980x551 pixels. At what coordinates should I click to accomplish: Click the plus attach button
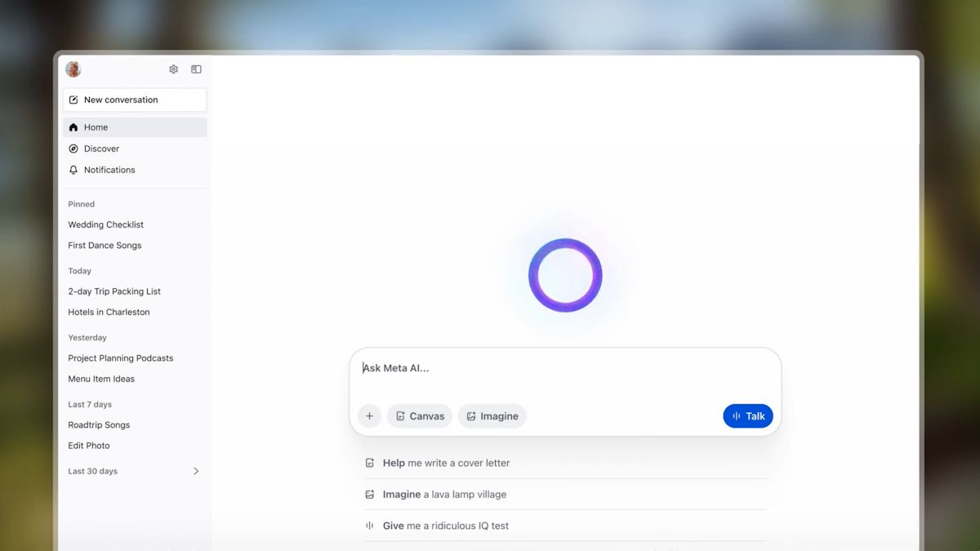[x=369, y=416]
